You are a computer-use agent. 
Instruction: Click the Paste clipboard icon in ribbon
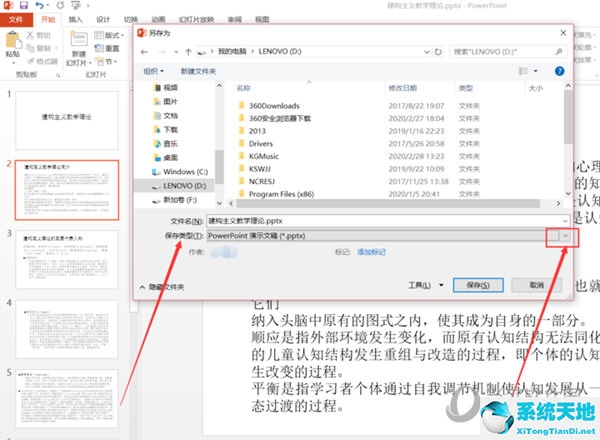tap(13, 40)
